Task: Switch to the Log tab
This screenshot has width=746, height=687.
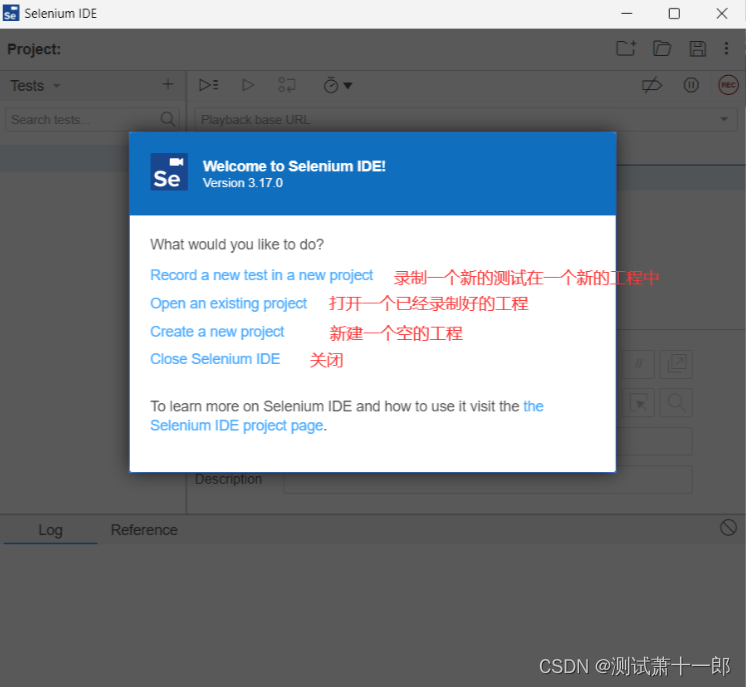Action: pos(50,530)
